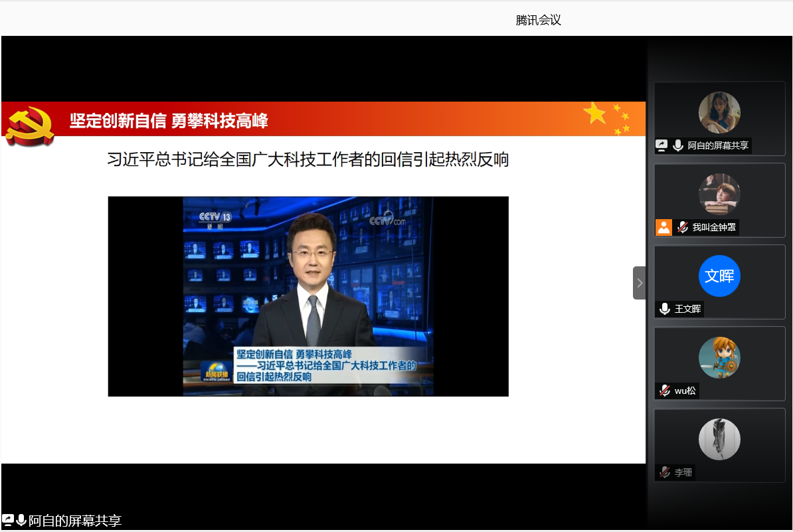Click the name label 我叫金钟罩
Image resolution: width=793 pixels, height=532 pixels.
pos(713,228)
